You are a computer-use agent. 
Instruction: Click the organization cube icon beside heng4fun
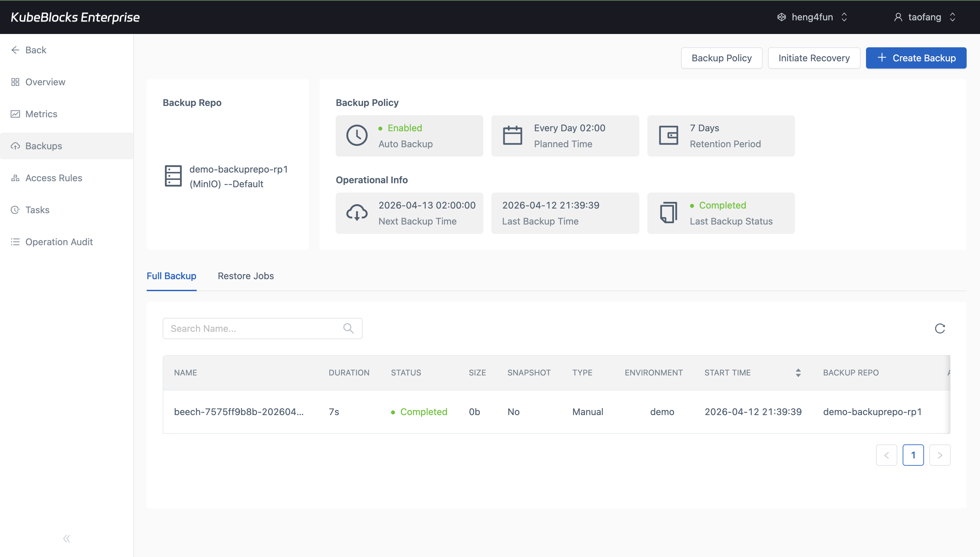coord(781,17)
